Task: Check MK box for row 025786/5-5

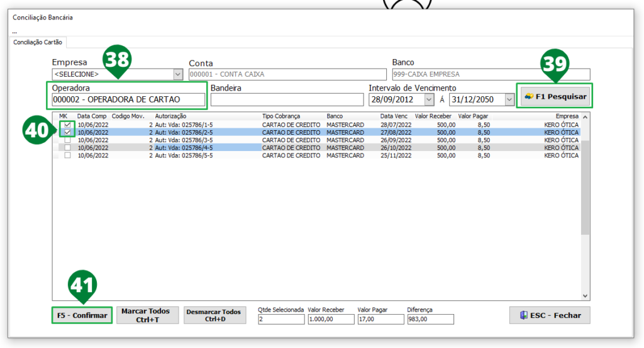Action: coord(67,155)
